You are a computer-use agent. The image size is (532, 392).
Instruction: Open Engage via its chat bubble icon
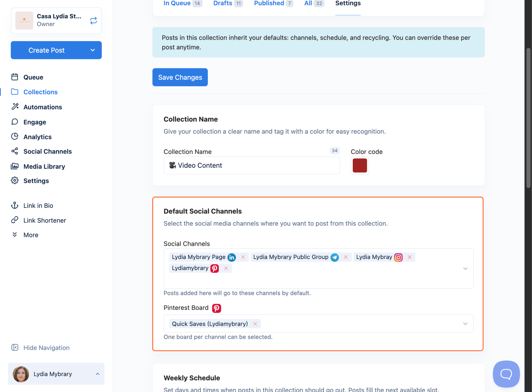[15, 122]
